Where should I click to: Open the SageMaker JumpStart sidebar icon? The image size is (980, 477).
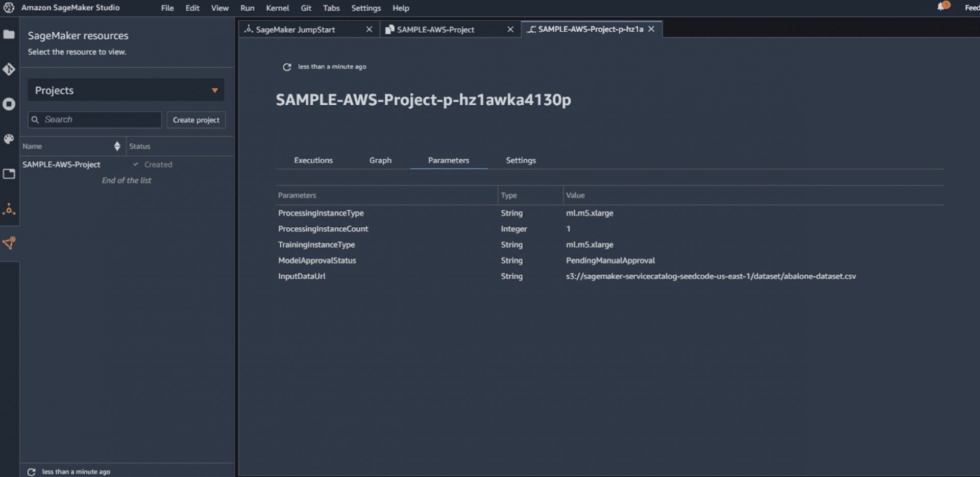(x=9, y=209)
